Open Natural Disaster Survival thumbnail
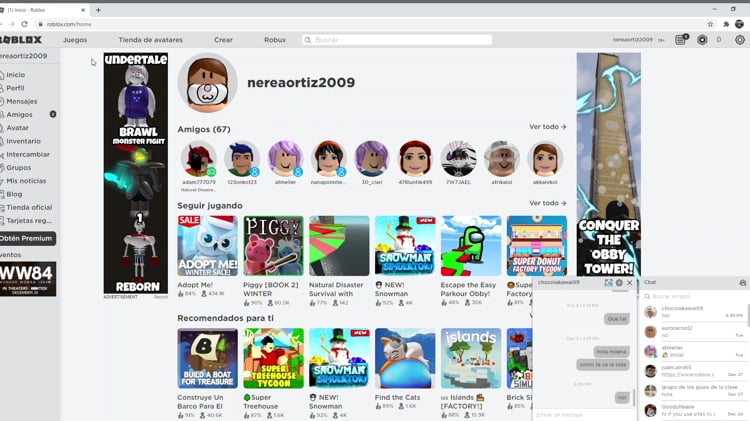The width and height of the screenshot is (750, 421). [x=339, y=246]
